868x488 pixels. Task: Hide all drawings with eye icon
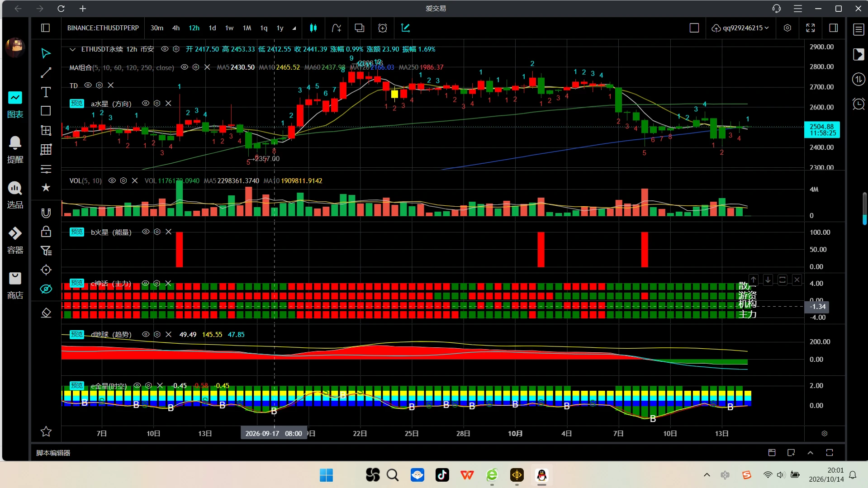pyautogui.click(x=46, y=289)
